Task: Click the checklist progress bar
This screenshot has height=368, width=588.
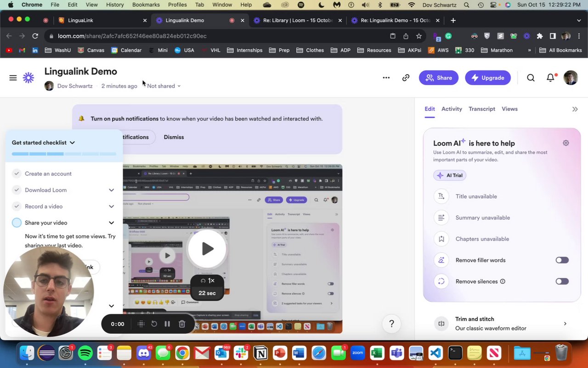Action: (x=64, y=154)
